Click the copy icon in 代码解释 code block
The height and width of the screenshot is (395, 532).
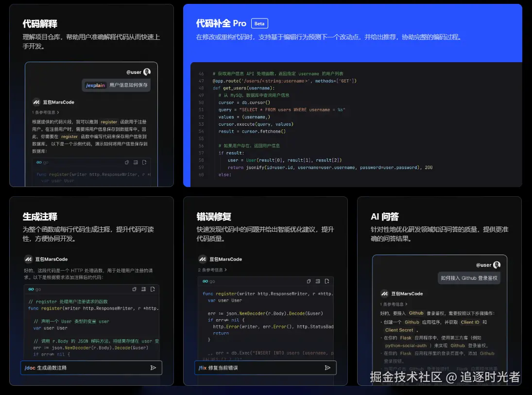(126, 163)
